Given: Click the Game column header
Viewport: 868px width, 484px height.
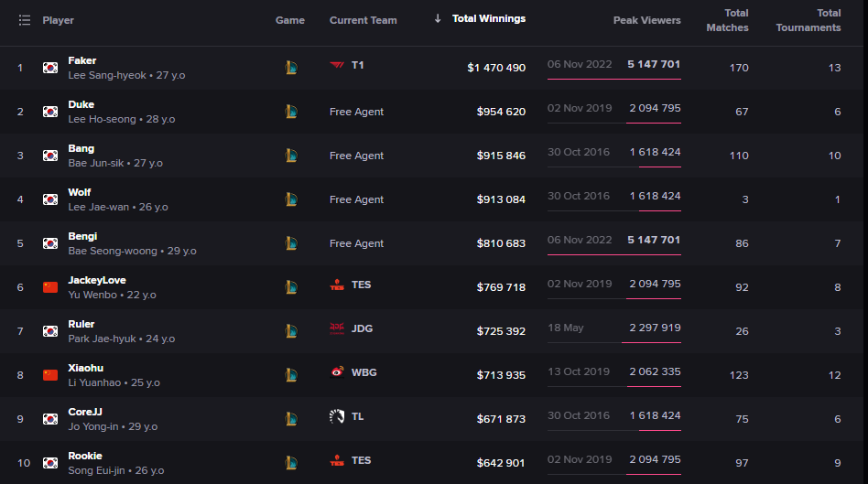Looking at the screenshot, I should pyautogui.click(x=290, y=20).
